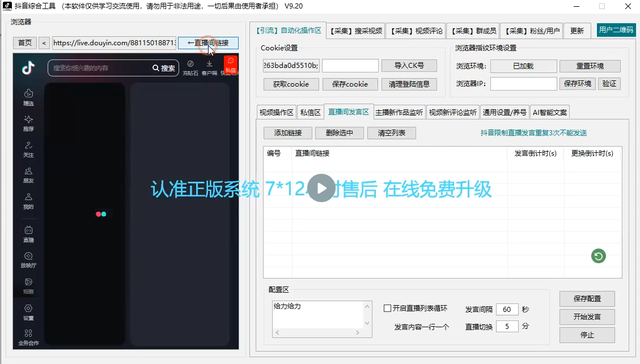Click the 首页 browser button

25,43
